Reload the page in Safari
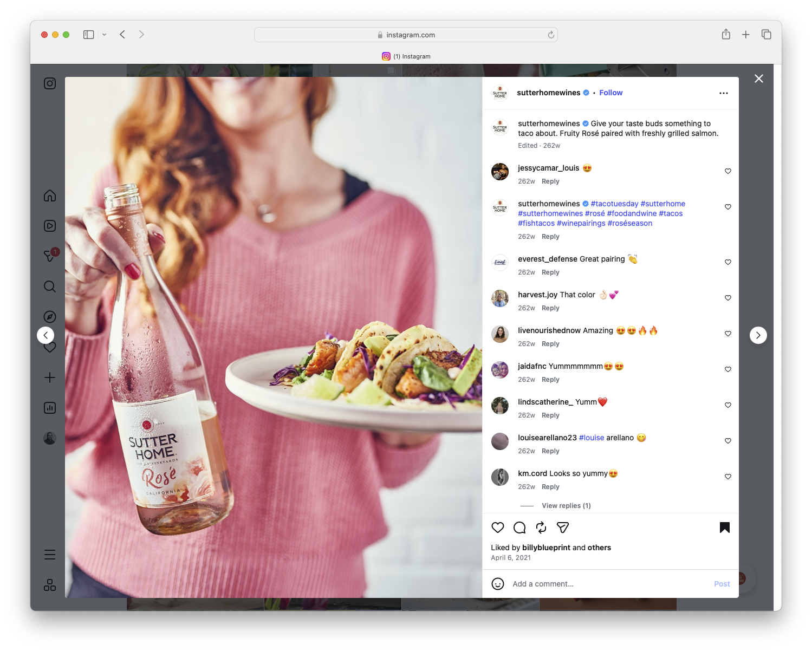The height and width of the screenshot is (651, 812). coord(551,35)
